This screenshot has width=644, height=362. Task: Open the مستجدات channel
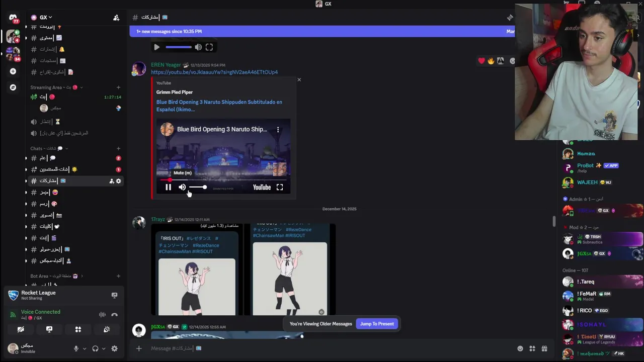75,61
